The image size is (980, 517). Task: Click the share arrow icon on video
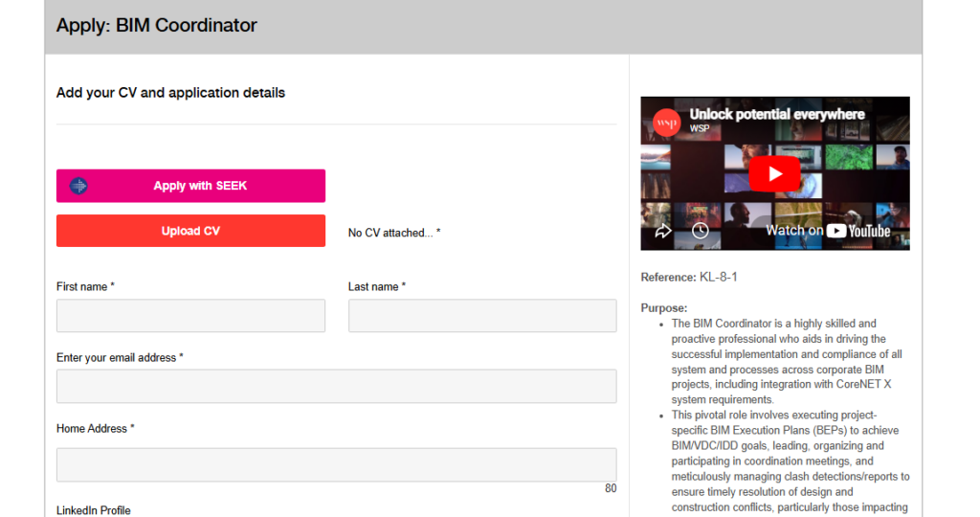[x=663, y=231]
